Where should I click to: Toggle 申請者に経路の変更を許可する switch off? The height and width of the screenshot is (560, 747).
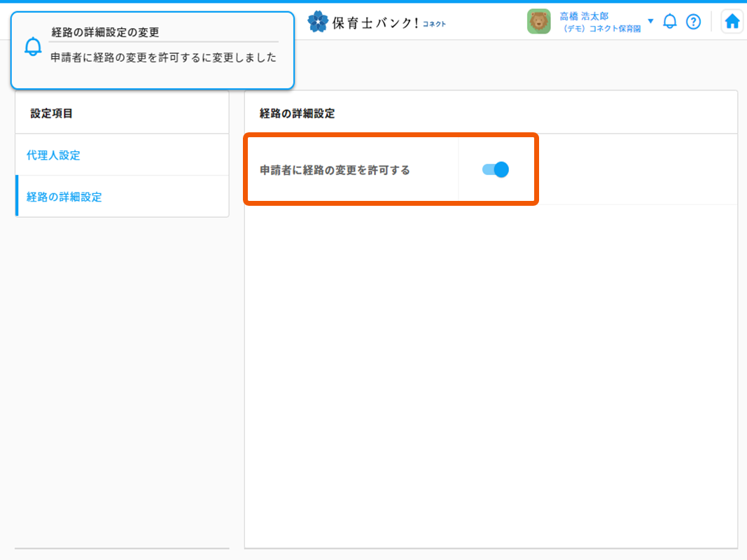click(x=496, y=169)
